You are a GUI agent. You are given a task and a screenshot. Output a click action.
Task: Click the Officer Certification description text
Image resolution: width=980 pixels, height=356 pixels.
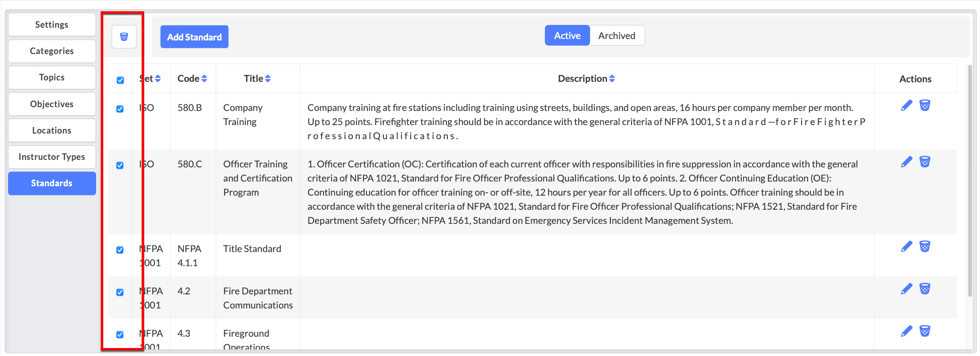click(x=583, y=192)
